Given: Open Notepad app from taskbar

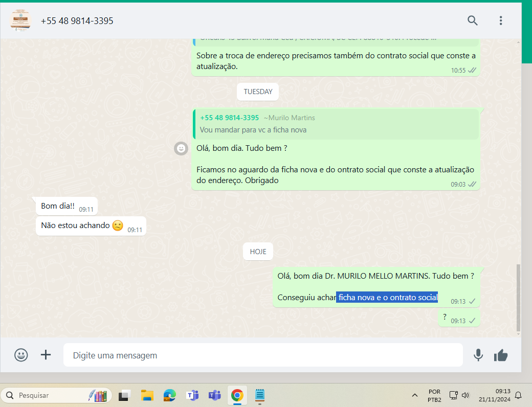Looking at the screenshot, I should click(259, 395).
